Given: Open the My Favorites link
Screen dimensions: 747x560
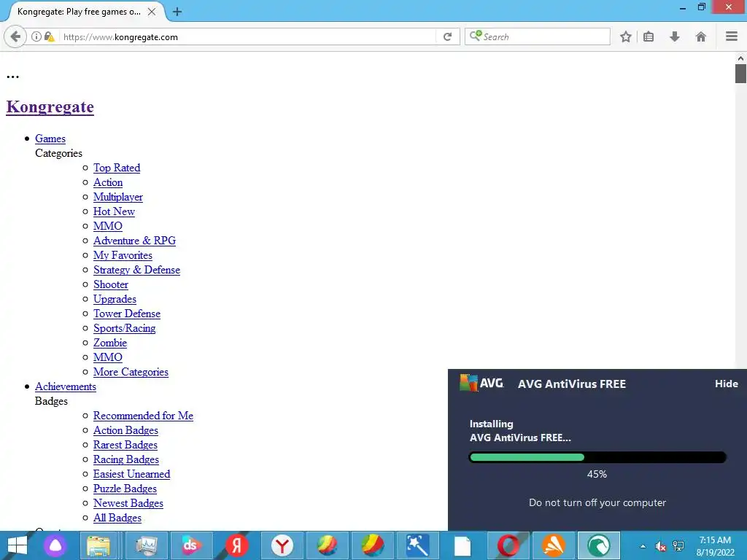Looking at the screenshot, I should pos(123,255).
